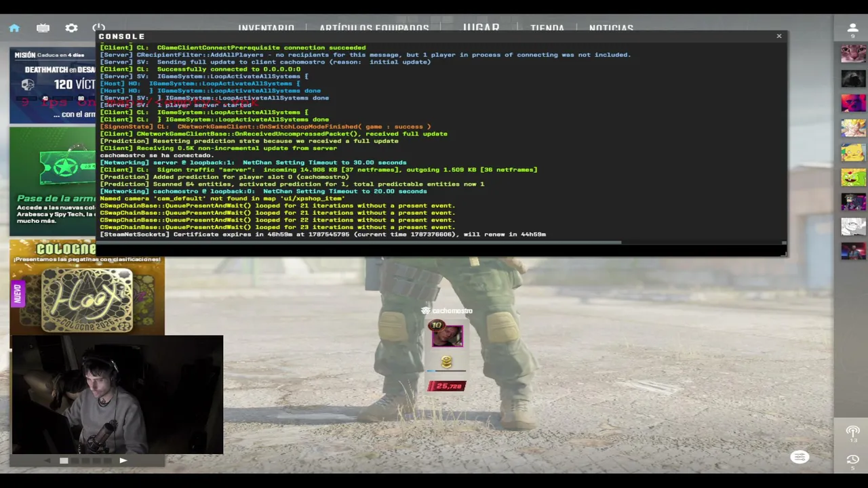
Task: Open the TIENDA tab
Action: (547, 28)
